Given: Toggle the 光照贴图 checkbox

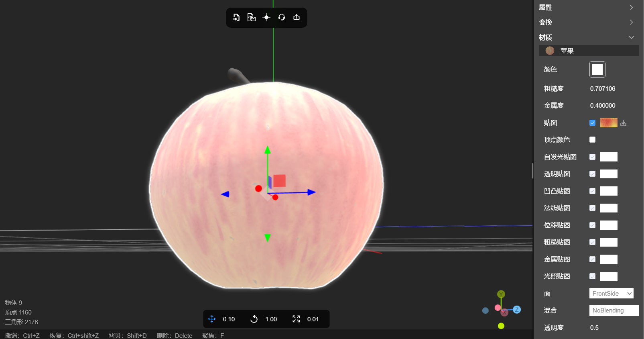Looking at the screenshot, I should [592, 276].
